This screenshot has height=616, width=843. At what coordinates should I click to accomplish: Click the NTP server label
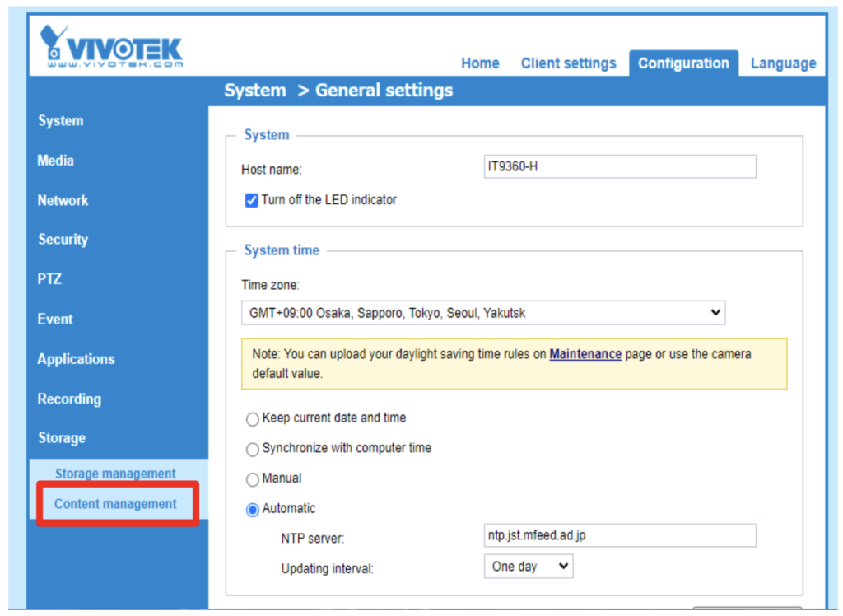coord(312,538)
